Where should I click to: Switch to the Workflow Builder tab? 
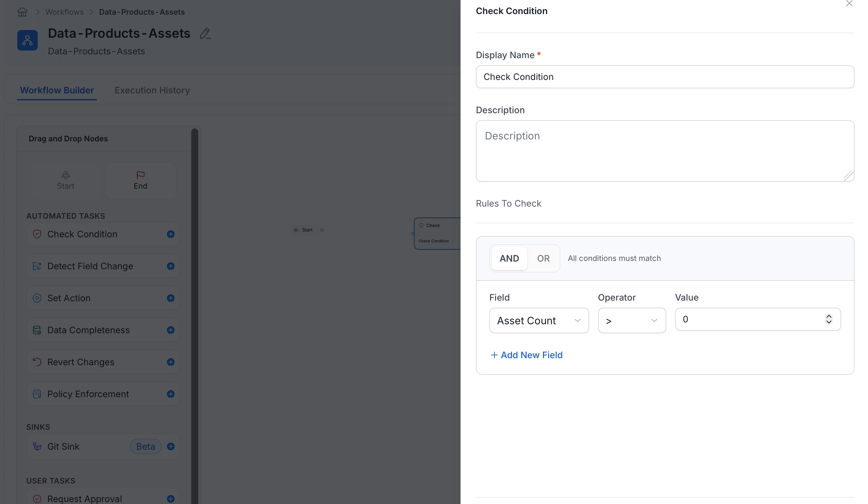click(57, 90)
